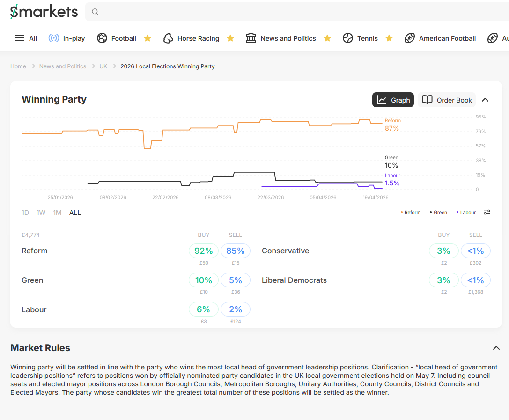The height and width of the screenshot is (420, 509).
Task: Click the In-play live icon
Action: click(54, 38)
